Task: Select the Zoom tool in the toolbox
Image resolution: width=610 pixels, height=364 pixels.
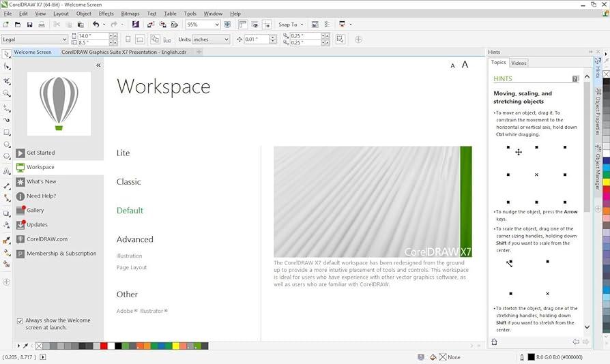Action: (7, 93)
